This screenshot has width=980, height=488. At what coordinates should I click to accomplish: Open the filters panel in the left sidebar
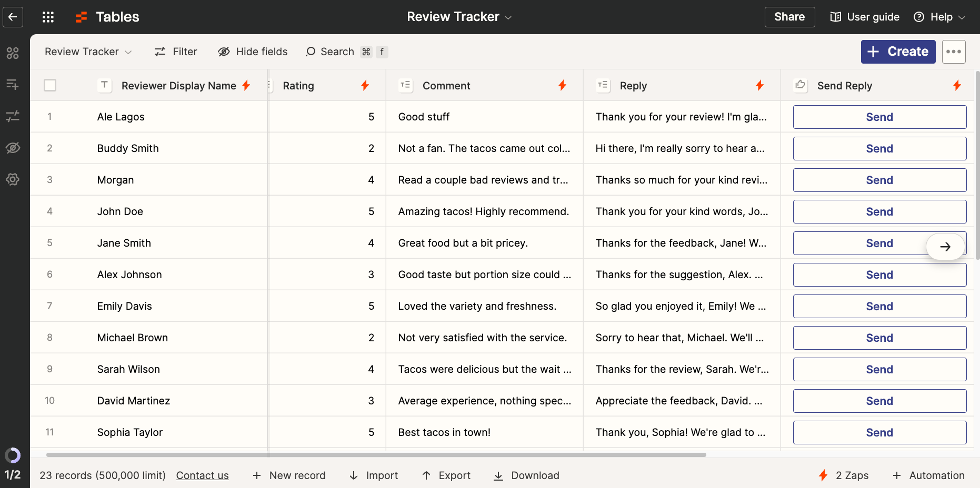(14, 116)
